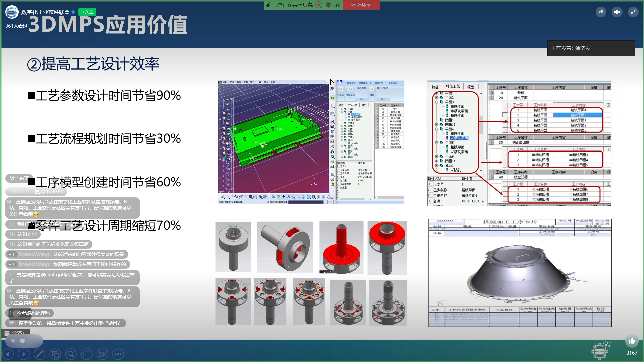Click the red recording indicator icon
The image size is (644, 362).
(319, 5)
